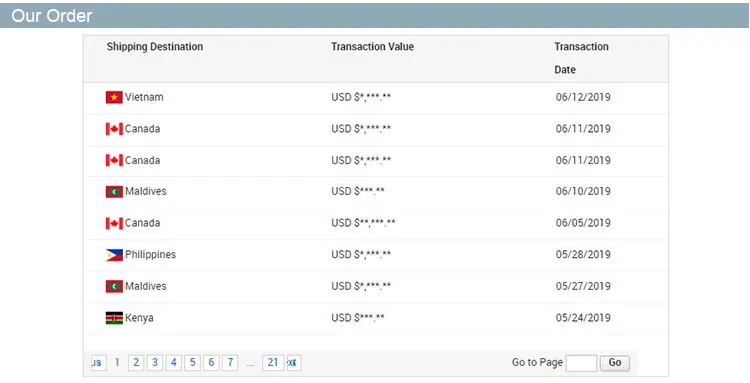Click the Previous page button

point(99,362)
